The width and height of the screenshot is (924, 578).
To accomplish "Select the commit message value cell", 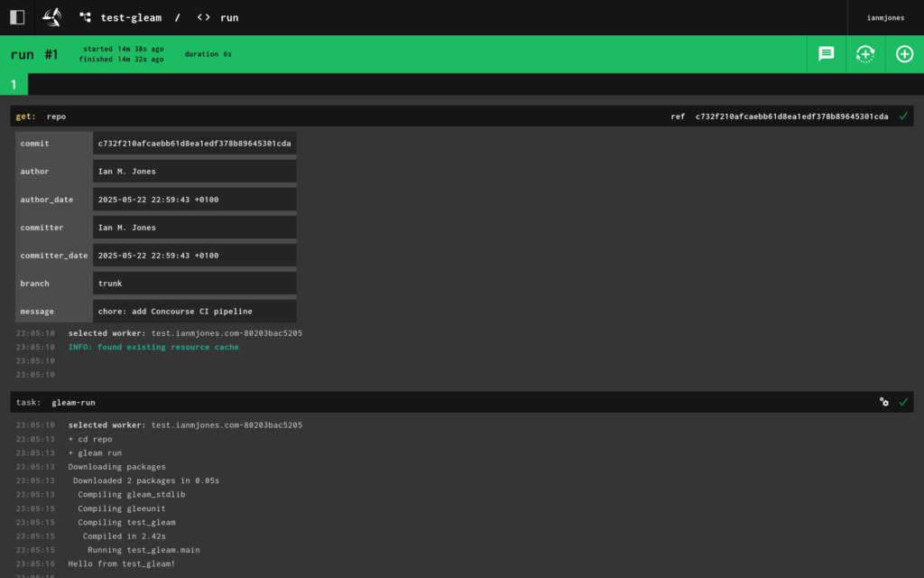I will tap(195, 312).
